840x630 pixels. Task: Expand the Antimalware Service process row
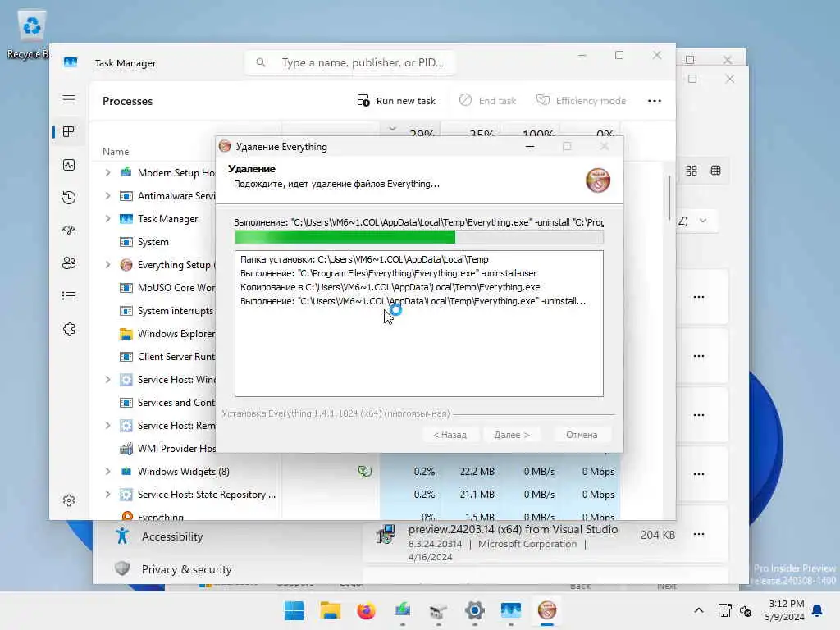(107, 195)
